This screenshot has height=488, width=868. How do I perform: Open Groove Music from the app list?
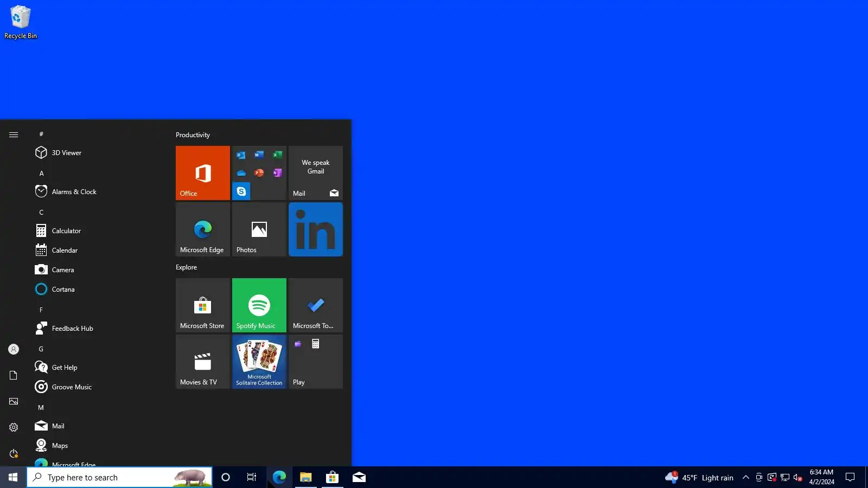pos(100,387)
